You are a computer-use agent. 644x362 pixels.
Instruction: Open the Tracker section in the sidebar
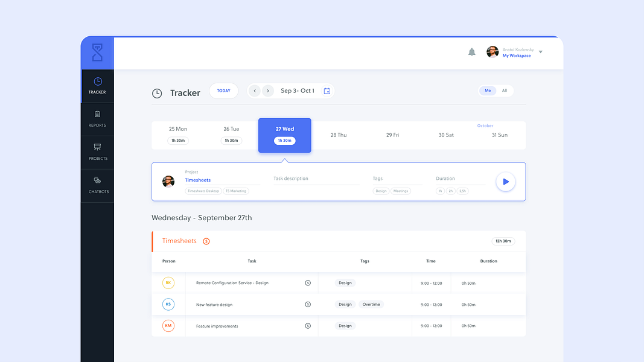pyautogui.click(x=97, y=85)
